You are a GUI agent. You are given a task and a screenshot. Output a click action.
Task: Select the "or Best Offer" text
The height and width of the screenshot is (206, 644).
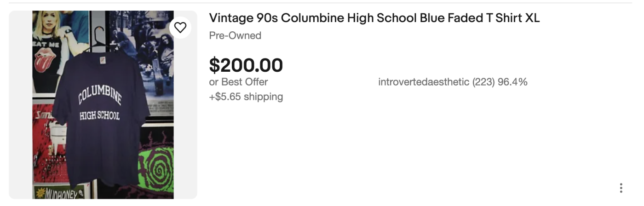[238, 82]
